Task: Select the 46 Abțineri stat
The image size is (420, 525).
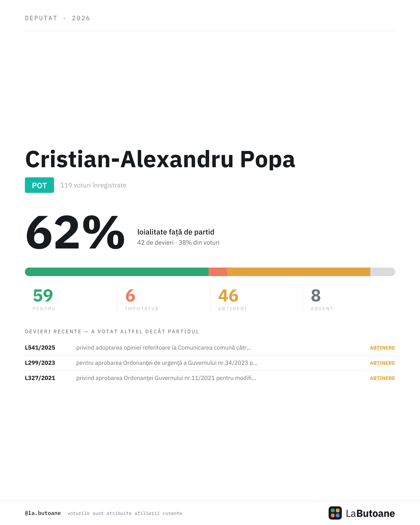Action: tap(233, 299)
